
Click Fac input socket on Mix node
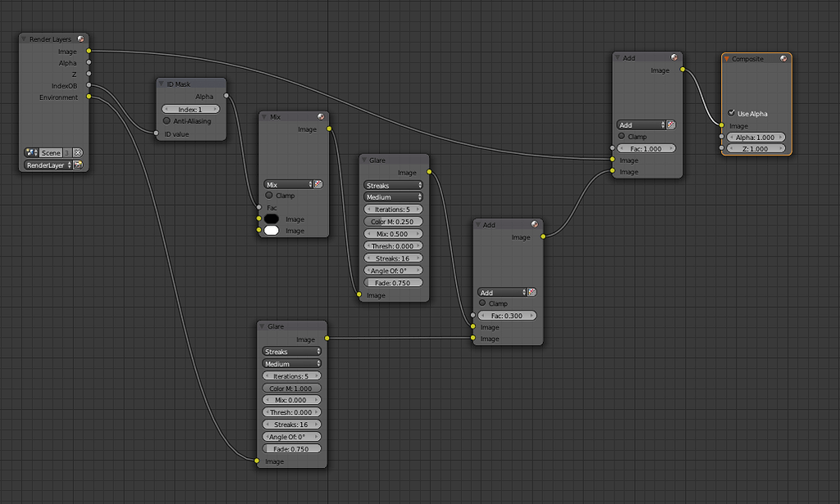(258, 207)
